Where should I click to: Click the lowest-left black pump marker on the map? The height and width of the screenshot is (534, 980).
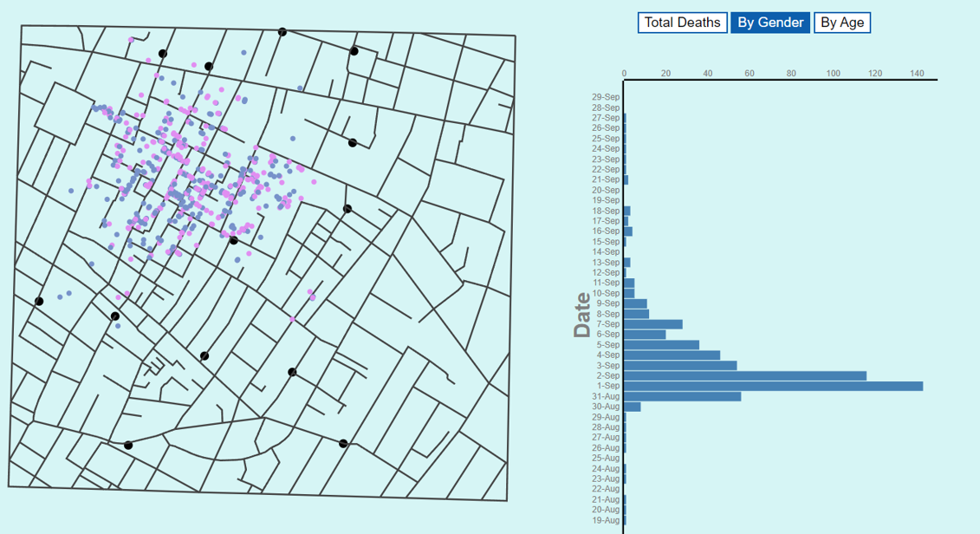coord(128,445)
